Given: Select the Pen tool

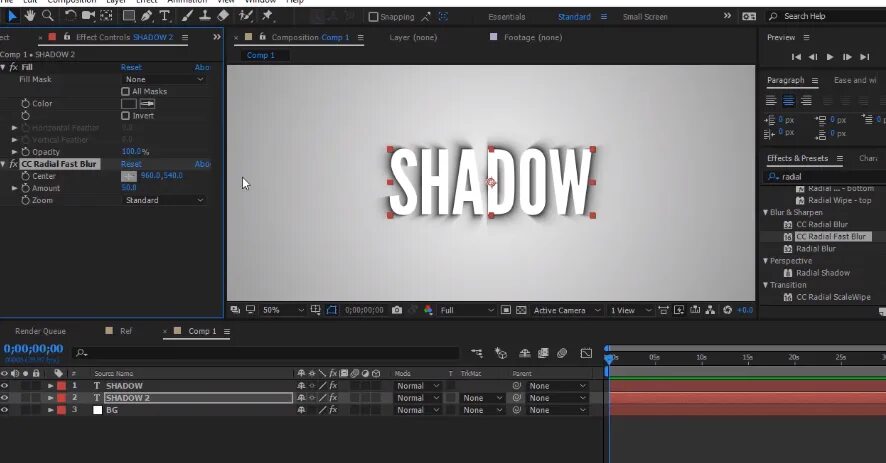Looking at the screenshot, I should (x=147, y=16).
